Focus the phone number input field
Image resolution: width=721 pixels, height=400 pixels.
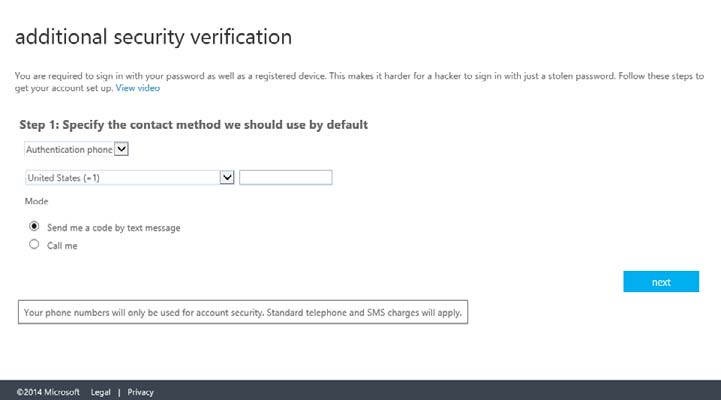tap(285, 178)
